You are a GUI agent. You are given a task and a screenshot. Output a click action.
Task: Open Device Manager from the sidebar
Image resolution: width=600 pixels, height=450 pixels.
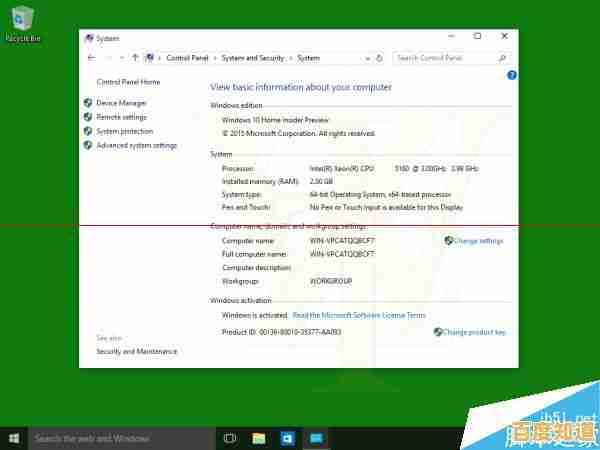click(121, 103)
